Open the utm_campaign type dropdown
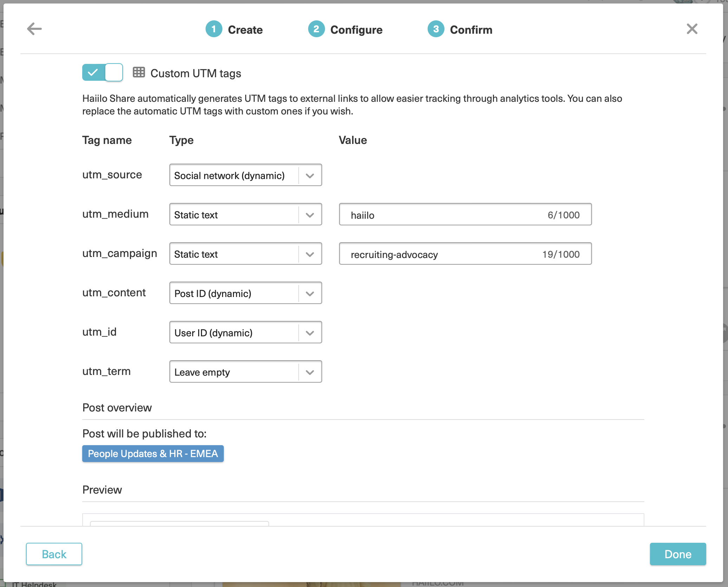Screen dimensions: 728x587 (x=245, y=254)
